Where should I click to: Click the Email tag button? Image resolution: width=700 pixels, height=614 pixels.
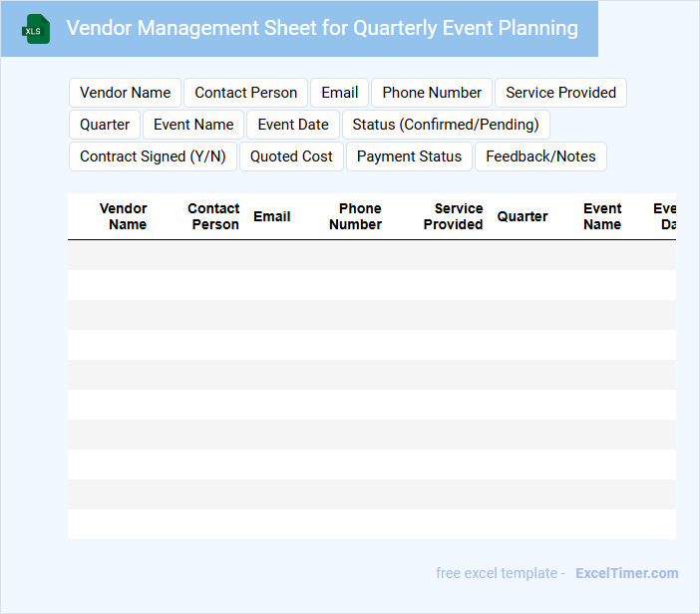pyautogui.click(x=339, y=93)
